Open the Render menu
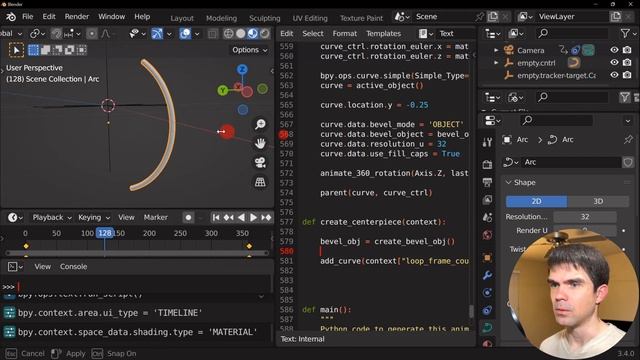The width and height of the screenshot is (640, 360). point(77,17)
